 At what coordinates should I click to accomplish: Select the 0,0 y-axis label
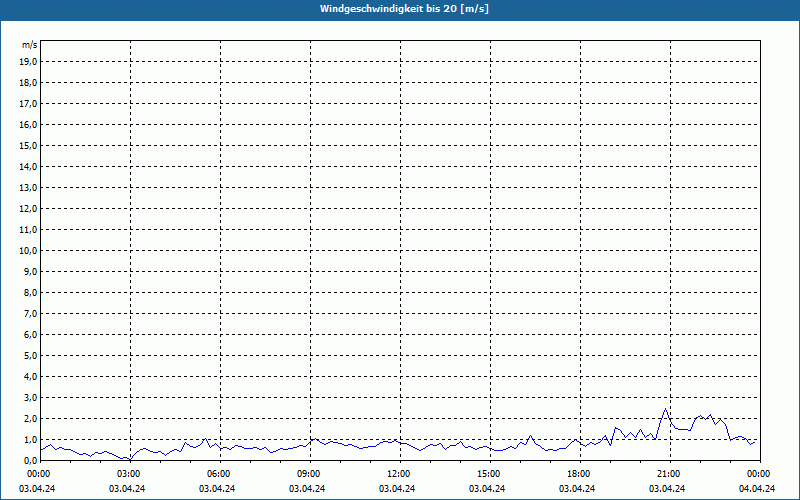(x=32, y=460)
